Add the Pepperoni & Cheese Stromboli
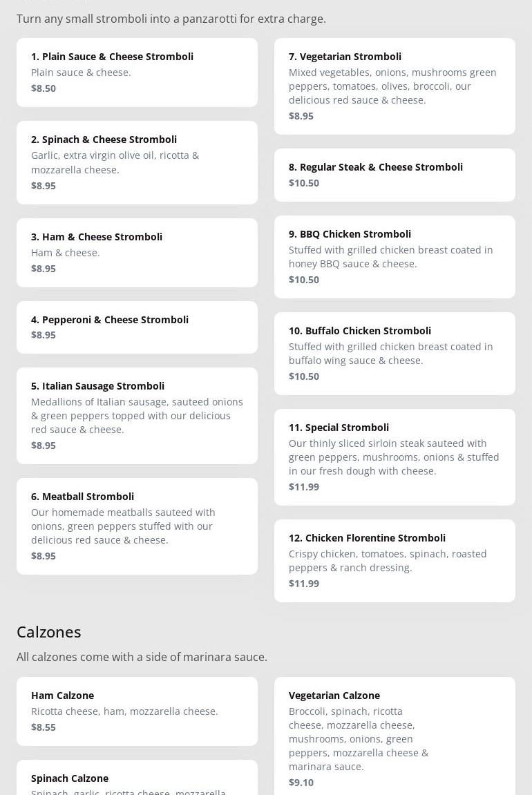 137,327
